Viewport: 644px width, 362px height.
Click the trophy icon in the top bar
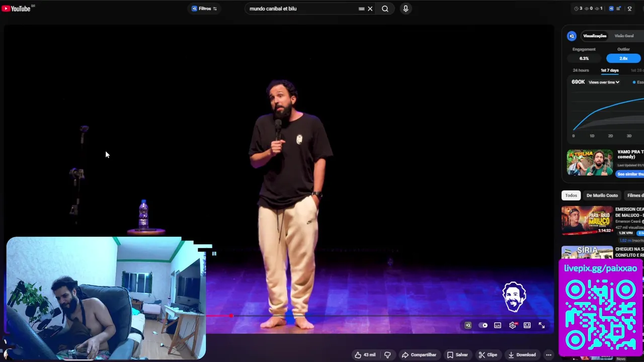click(x=629, y=9)
